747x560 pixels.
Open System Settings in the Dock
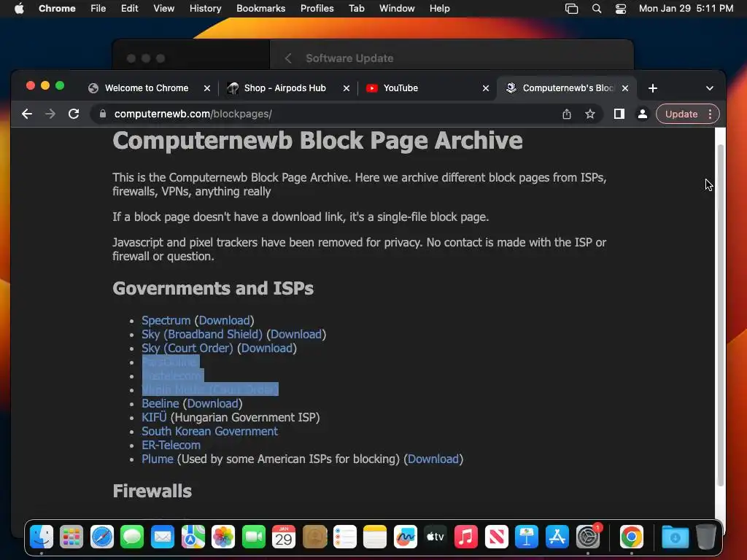(588, 537)
